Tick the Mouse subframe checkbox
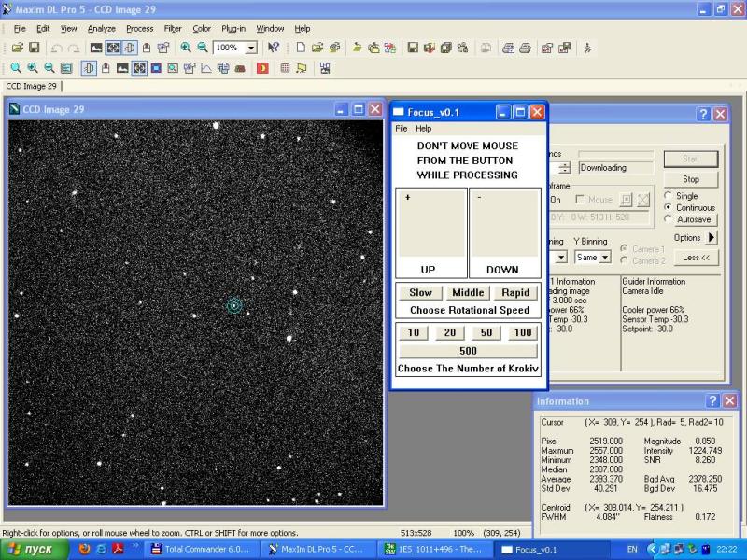This screenshot has width=747, height=560. click(580, 200)
